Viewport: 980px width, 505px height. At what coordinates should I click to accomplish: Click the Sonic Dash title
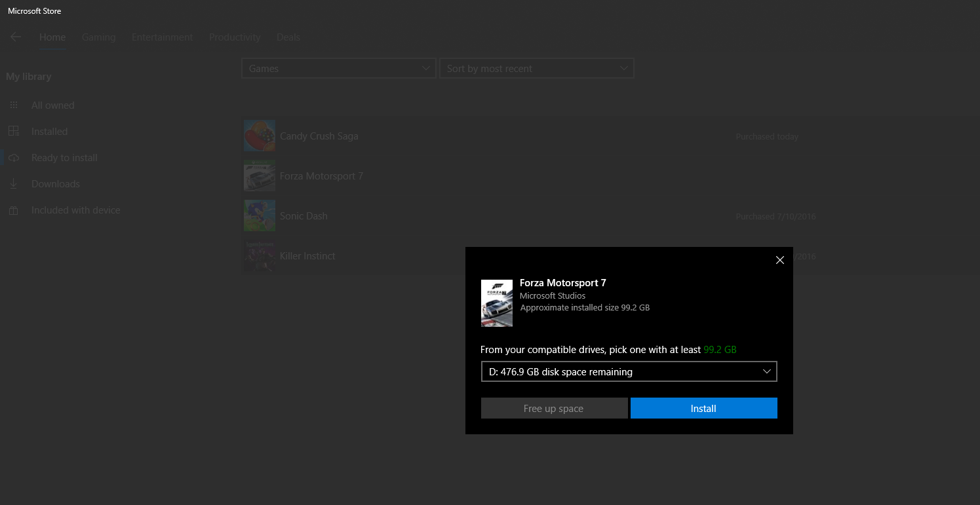(304, 215)
